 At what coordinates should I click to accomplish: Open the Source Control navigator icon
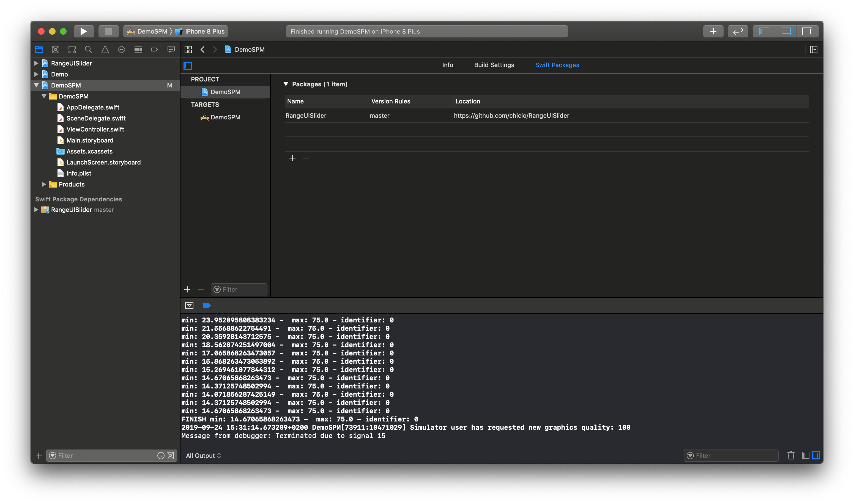pos(55,50)
